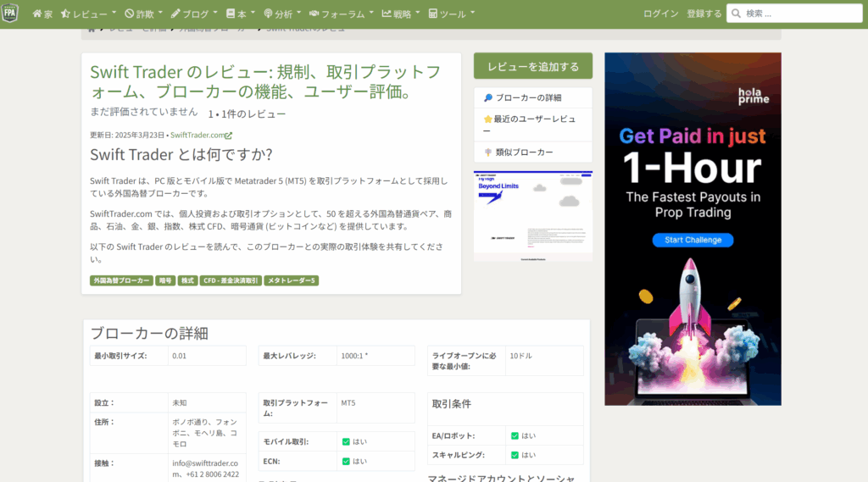The height and width of the screenshot is (482, 868).
Task: Click the chart icon beside 戦略 menu
Action: click(387, 14)
